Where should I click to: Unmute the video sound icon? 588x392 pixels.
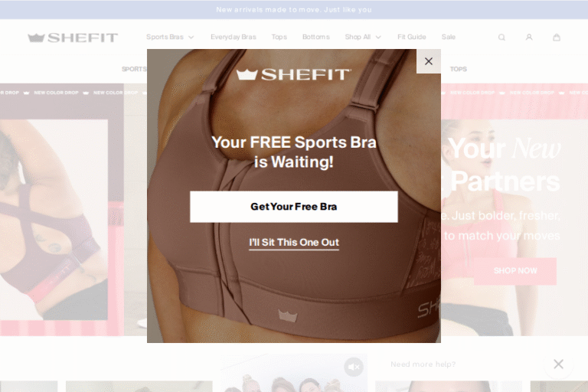tap(354, 367)
